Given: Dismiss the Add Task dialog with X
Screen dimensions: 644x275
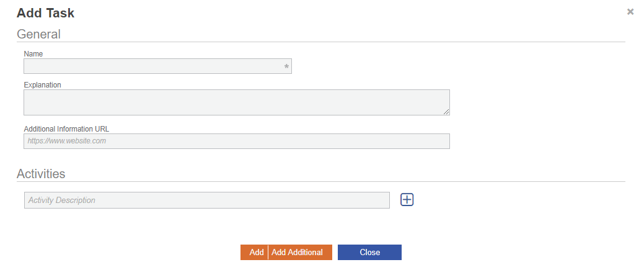Looking at the screenshot, I should point(630,12).
